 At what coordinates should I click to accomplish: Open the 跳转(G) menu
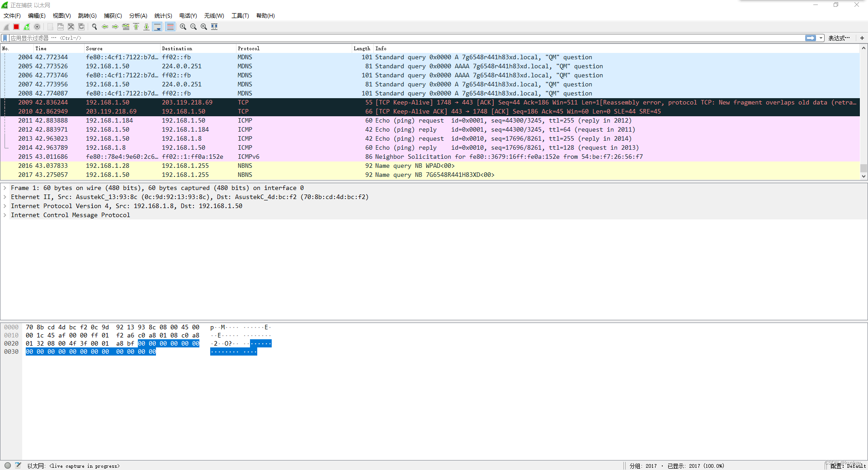pyautogui.click(x=87, y=16)
